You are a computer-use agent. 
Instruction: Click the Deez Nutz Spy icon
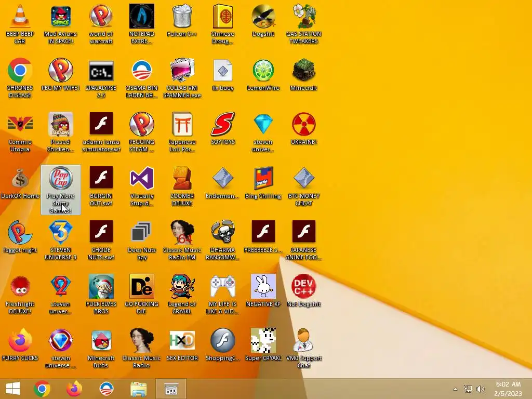[x=141, y=232]
